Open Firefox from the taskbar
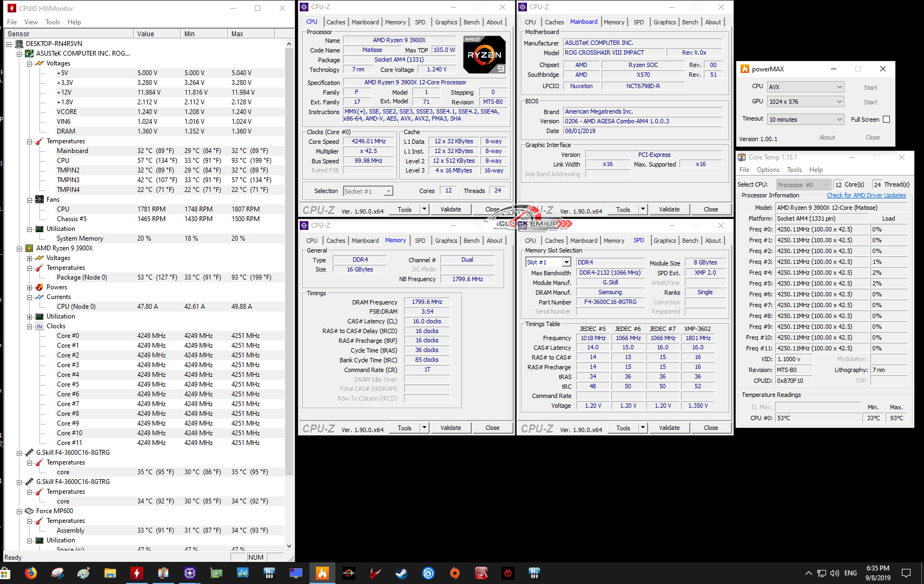 coord(31,573)
